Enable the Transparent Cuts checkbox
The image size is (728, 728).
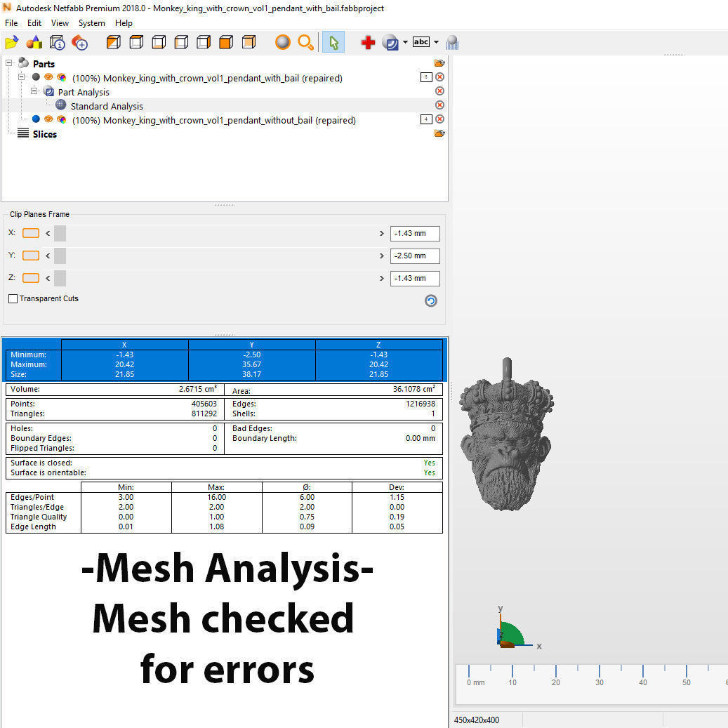pos(13,298)
